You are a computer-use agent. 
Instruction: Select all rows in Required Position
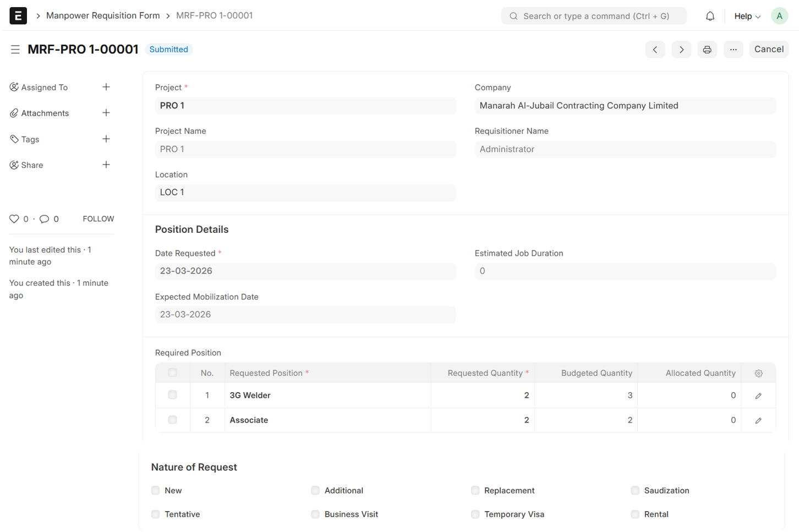point(173,373)
